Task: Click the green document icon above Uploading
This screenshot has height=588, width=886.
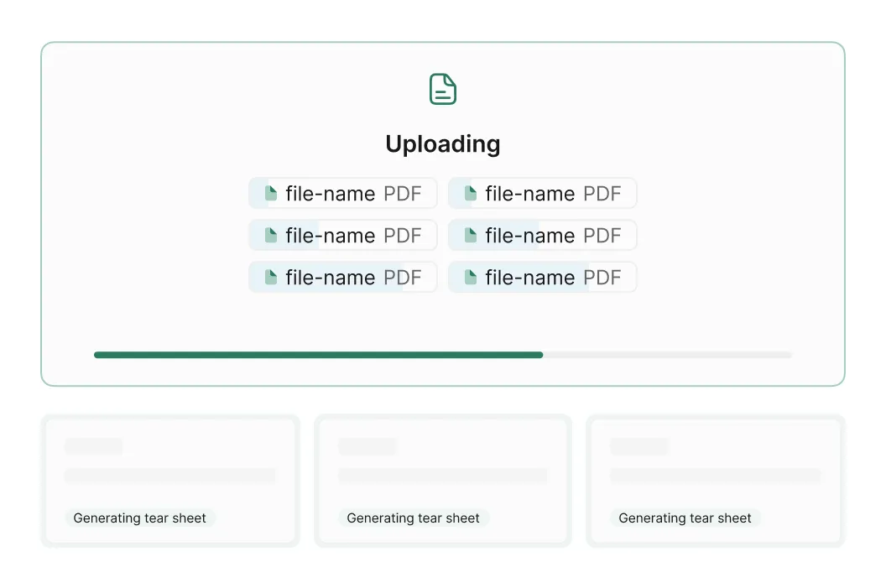Action: coord(442,89)
